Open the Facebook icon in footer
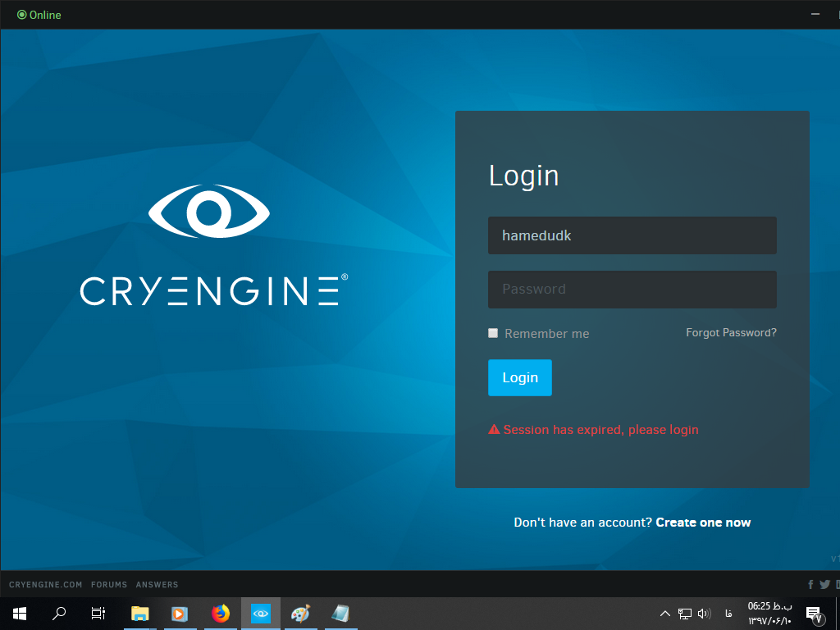This screenshot has height=630, width=840. [810, 584]
